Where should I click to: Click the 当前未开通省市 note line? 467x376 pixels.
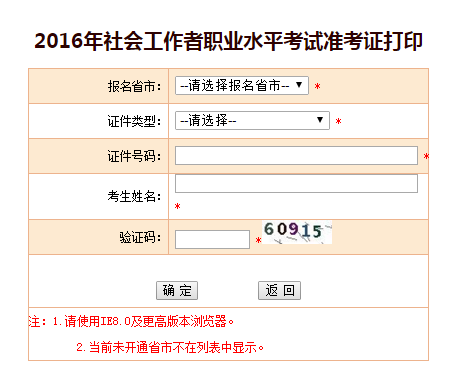[x=170, y=347]
